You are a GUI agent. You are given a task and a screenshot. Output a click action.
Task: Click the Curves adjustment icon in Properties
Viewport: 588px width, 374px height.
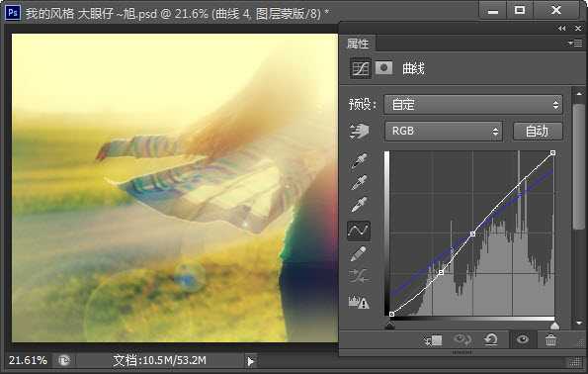[361, 68]
